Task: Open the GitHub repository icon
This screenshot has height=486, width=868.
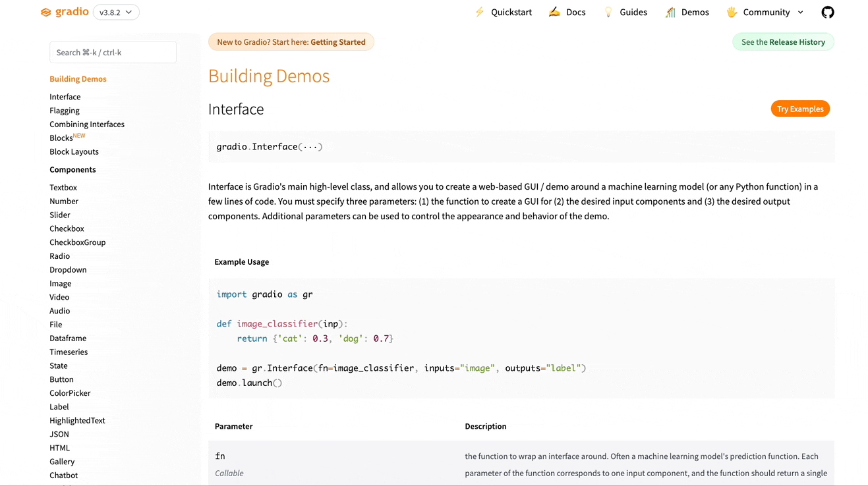Action: click(x=827, y=13)
